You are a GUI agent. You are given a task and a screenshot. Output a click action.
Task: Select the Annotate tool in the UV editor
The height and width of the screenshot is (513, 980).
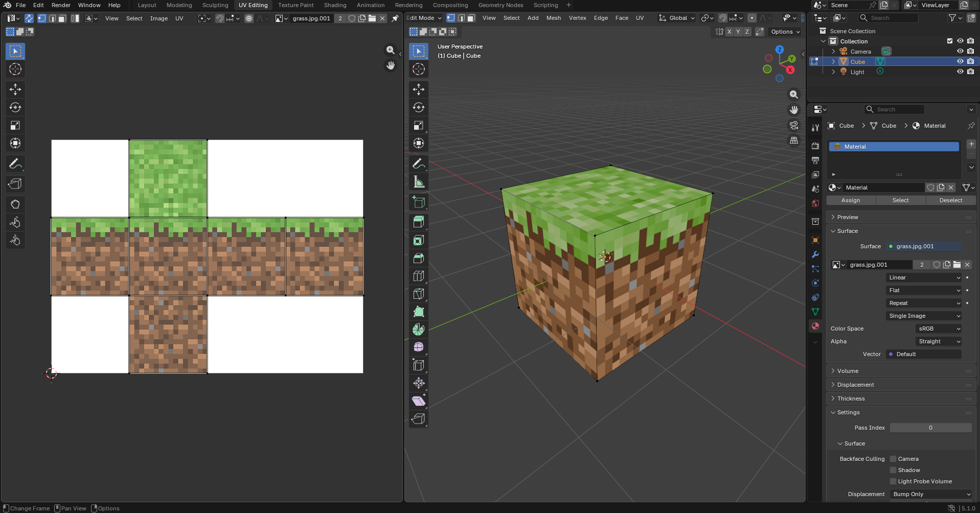click(15, 164)
